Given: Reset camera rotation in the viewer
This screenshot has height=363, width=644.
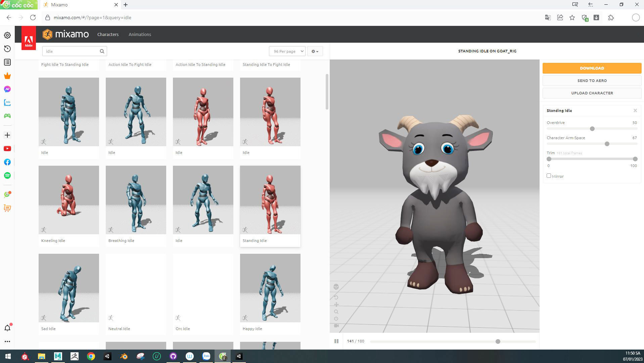Looking at the screenshot, I should click(336, 297).
